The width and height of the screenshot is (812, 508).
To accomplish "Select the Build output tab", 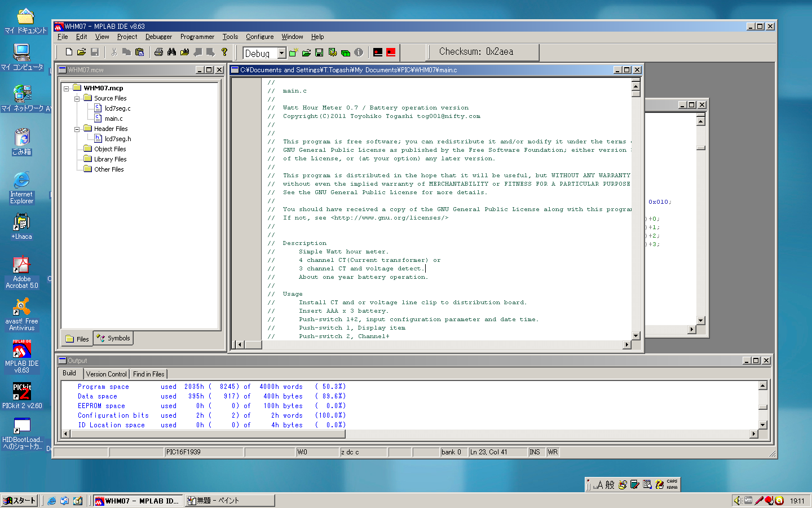I will coord(69,373).
